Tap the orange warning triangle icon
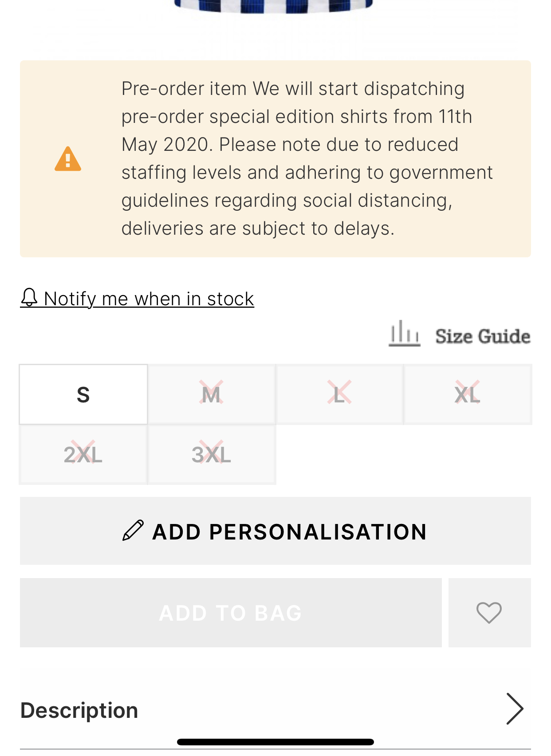Screen dimensions: 551x756 [68, 159]
